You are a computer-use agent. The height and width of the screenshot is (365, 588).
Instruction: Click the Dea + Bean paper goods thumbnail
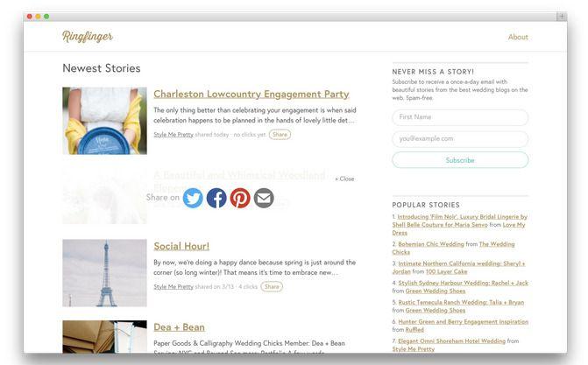coord(104,336)
